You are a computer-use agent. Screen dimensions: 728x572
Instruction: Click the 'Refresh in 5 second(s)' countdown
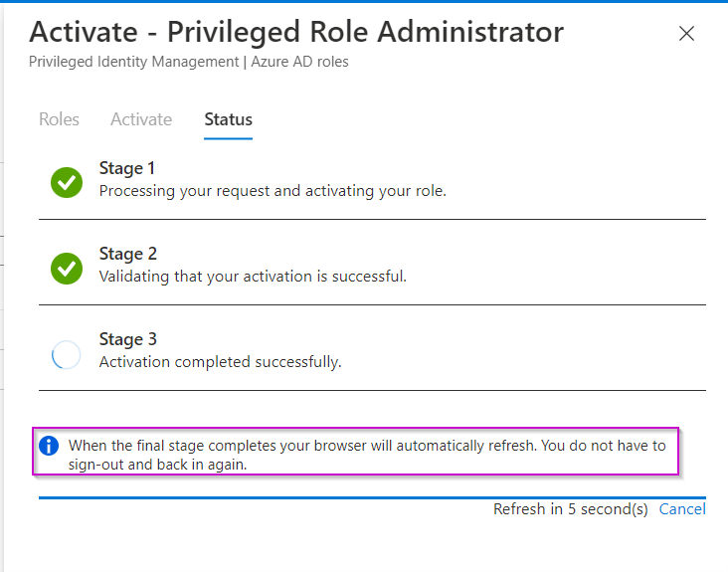pyautogui.click(x=570, y=509)
